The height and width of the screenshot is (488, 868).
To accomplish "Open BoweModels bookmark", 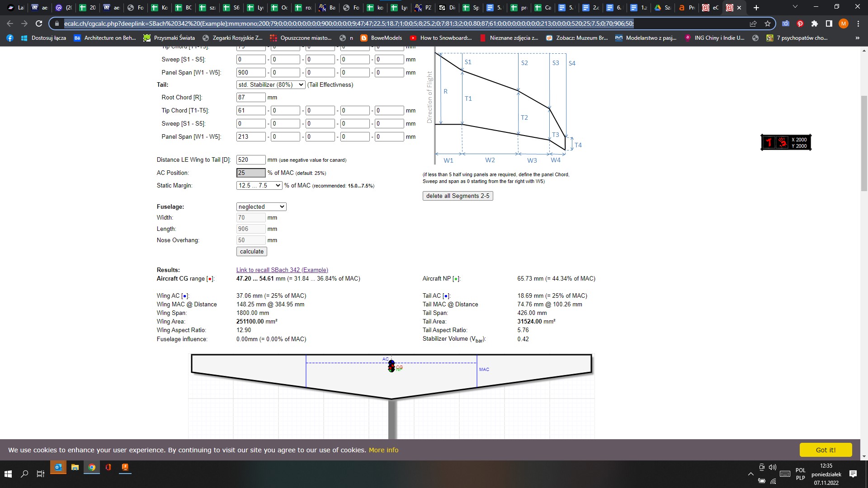I will (381, 38).
